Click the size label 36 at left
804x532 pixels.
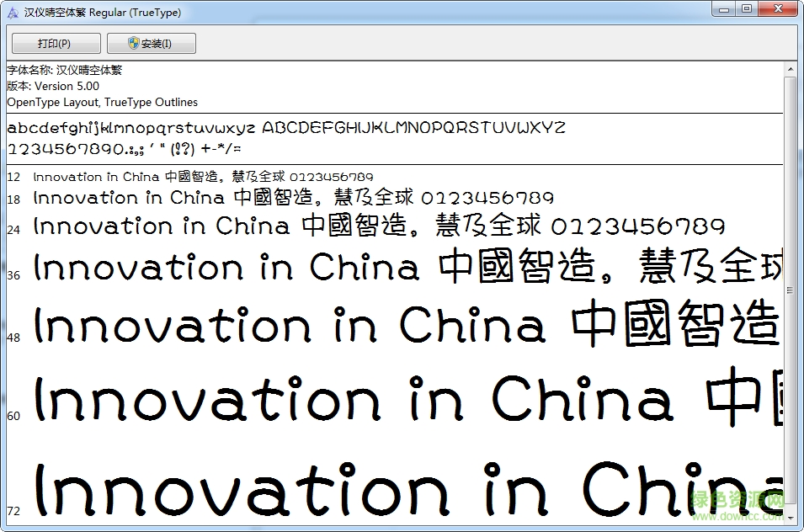pos(13,275)
